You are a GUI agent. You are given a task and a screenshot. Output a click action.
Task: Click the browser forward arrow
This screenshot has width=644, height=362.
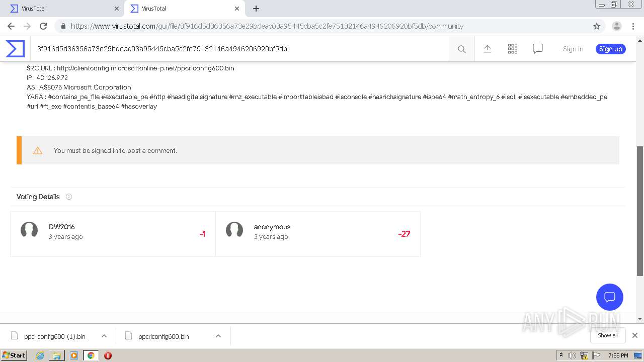pos(27,26)
